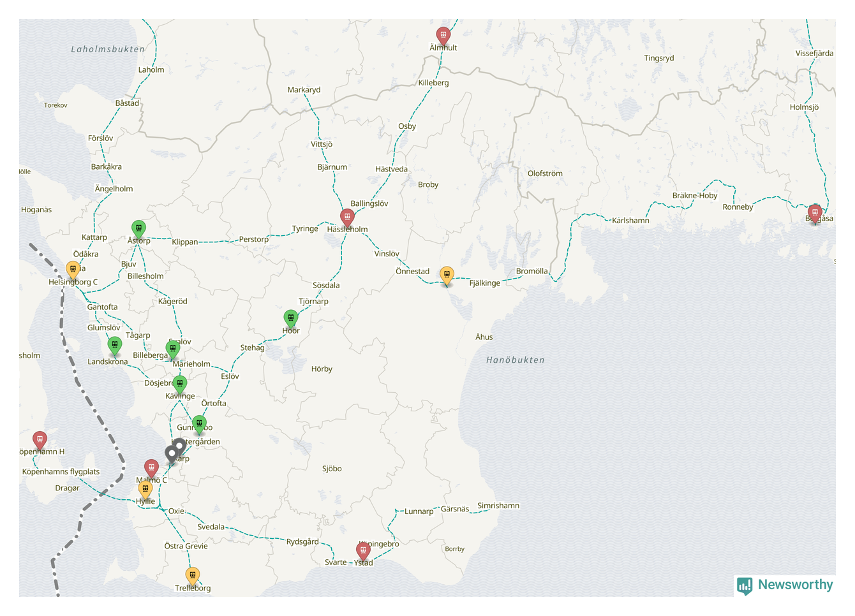Click the Olofström town label
This screenshot has width=855, height=616.
click(545, 173)
